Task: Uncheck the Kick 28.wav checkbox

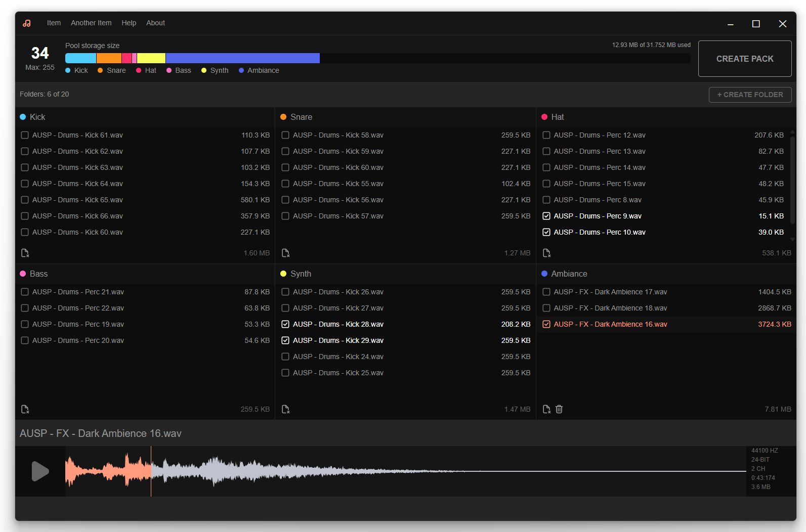Action: [285, 324]
